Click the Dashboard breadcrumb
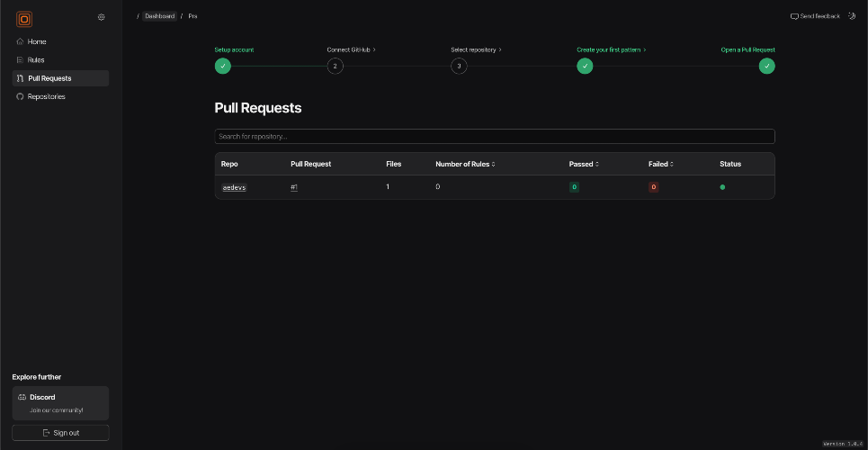Viewport: 868px width, 450px height. (x=159, y=16)
